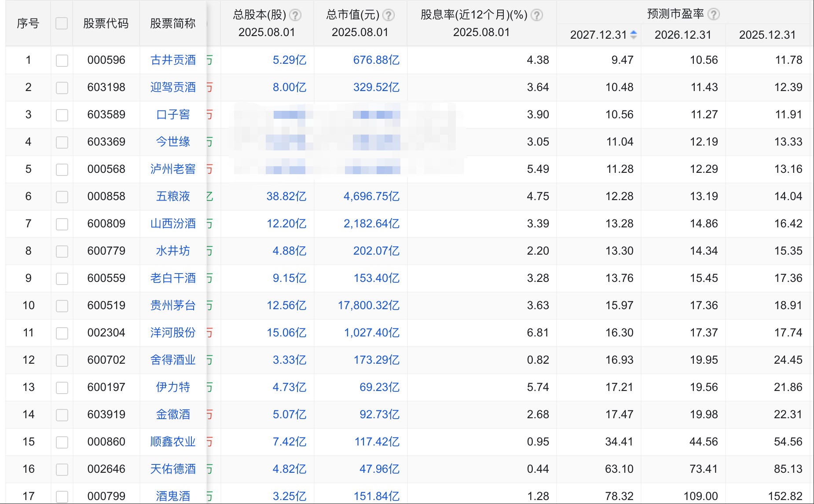Open the 口子窖 stock link
Image resolution: width=814 pixels, height=504 pixels.
(x=173, y=114)
